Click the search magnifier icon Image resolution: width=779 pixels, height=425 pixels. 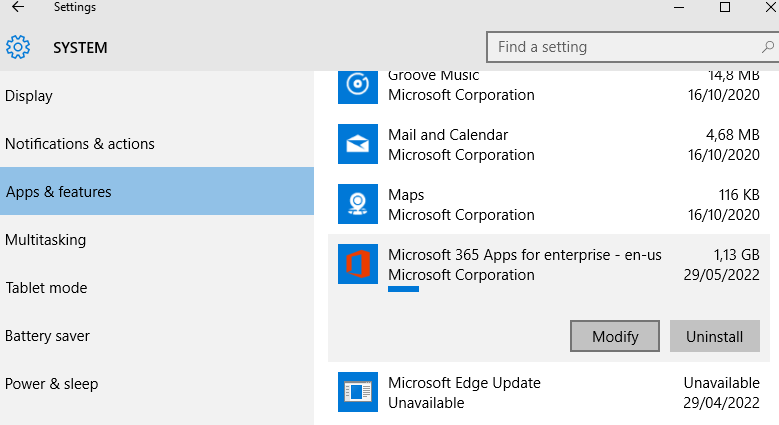[x=768, y=47]
